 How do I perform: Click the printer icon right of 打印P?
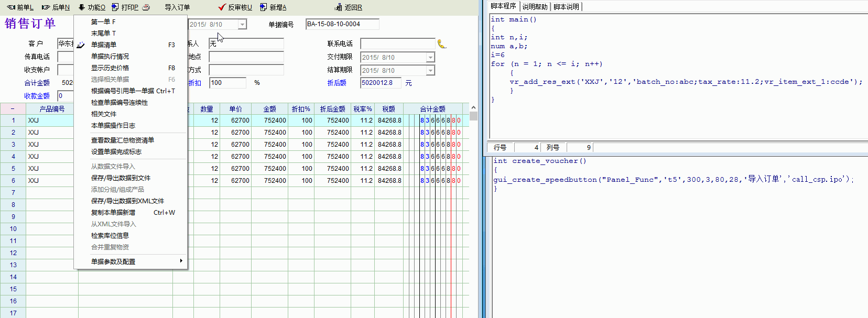pyautogui.click(x=146, y=7)
